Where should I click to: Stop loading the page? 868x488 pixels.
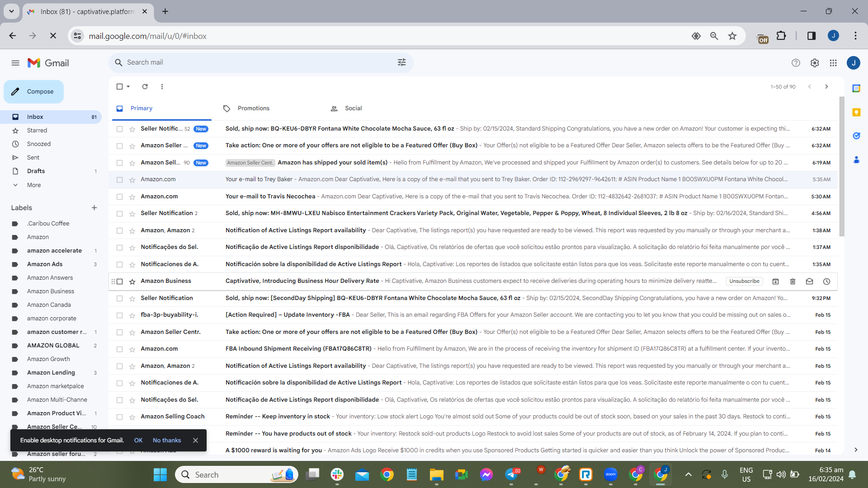53,36
